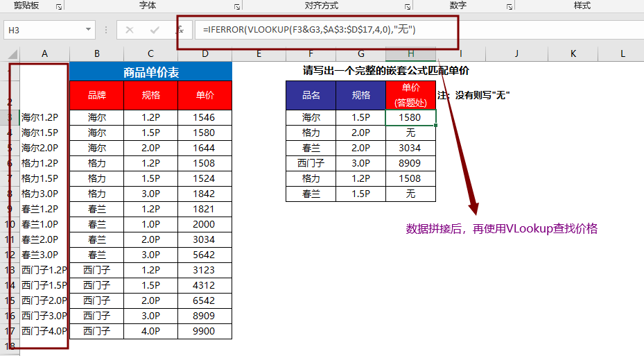Click the Select All corner triangle
This screenshot has width=644, height=356.
pos(12,54)
